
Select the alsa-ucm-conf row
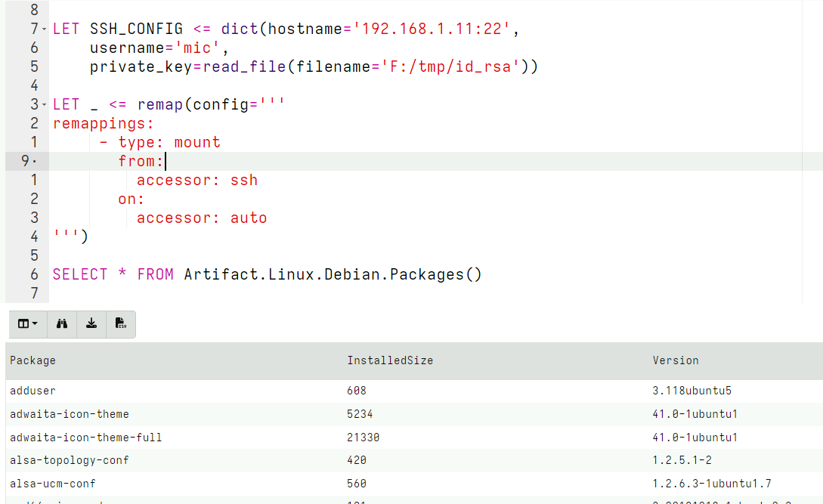point(227,484)
